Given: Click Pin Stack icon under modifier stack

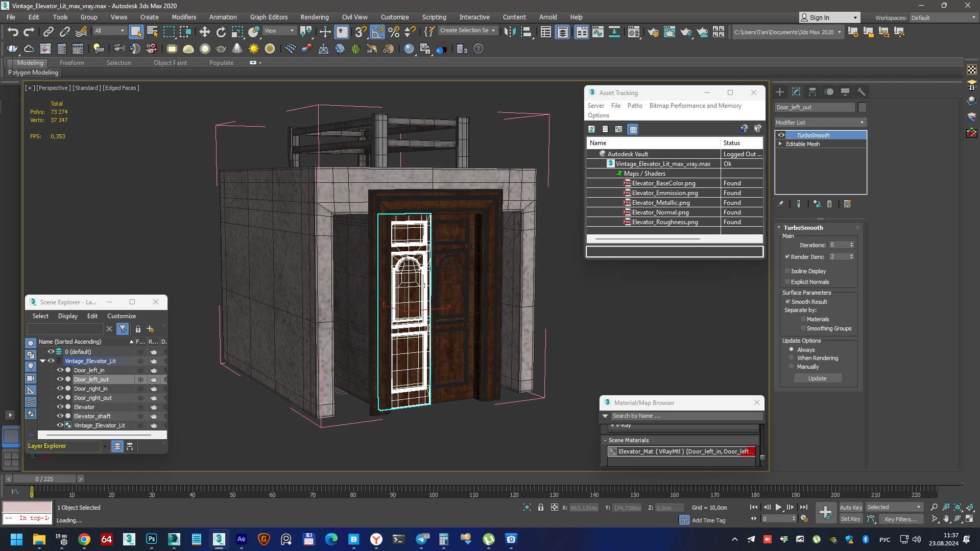Looking at the screenshot, I should [780, 204].
